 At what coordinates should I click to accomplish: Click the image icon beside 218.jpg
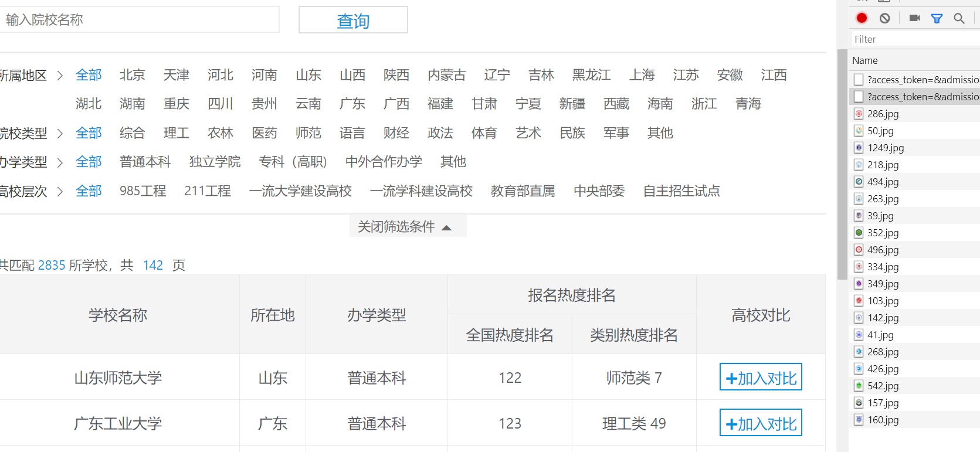(859, 165)
